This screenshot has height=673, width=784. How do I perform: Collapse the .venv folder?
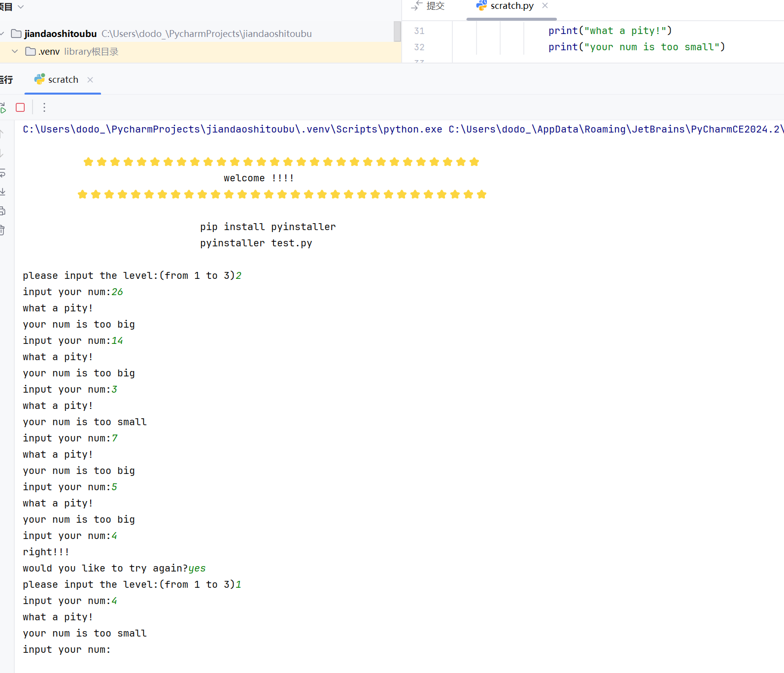pos(15,51)
